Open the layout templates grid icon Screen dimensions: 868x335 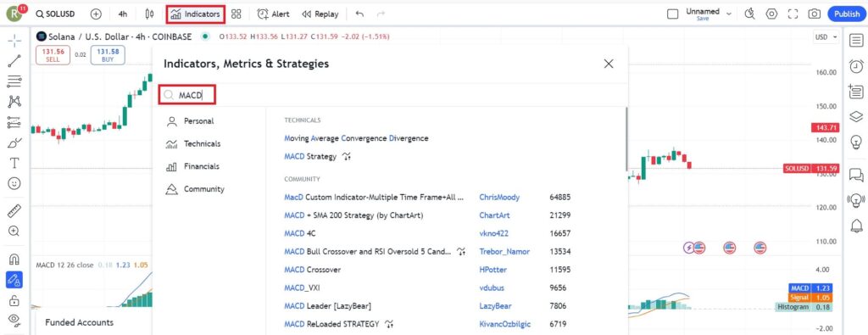click(x=236, y=14)
